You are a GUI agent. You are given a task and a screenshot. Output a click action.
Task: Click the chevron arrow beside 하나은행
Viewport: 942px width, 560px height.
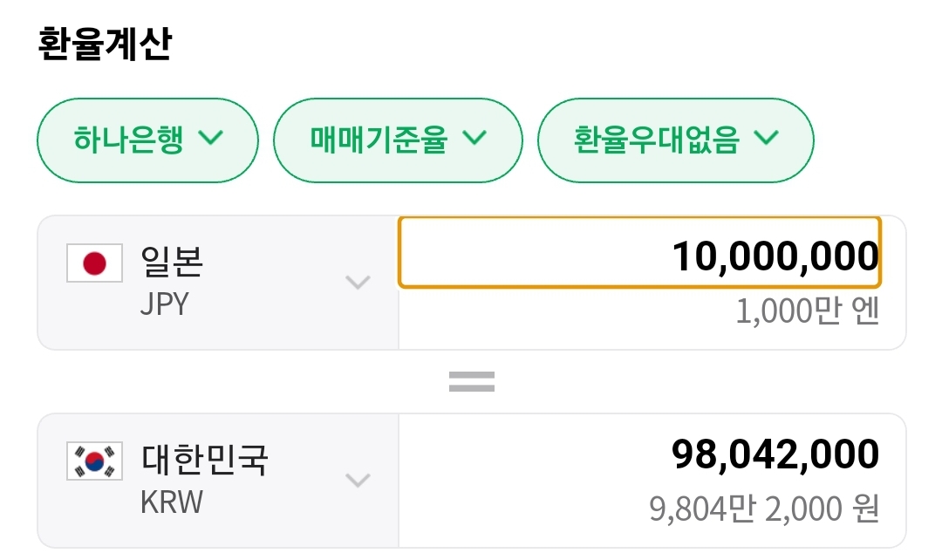click(211, 138)
